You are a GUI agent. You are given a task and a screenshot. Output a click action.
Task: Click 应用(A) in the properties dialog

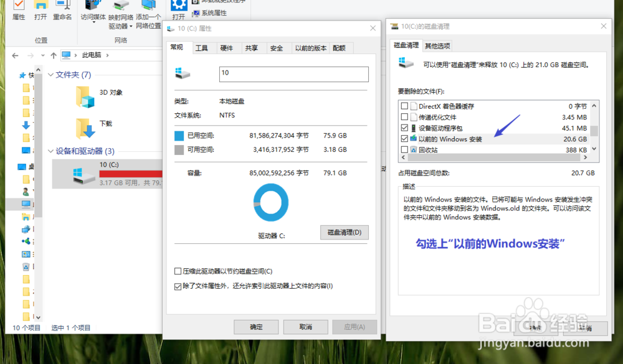[354, 327]
